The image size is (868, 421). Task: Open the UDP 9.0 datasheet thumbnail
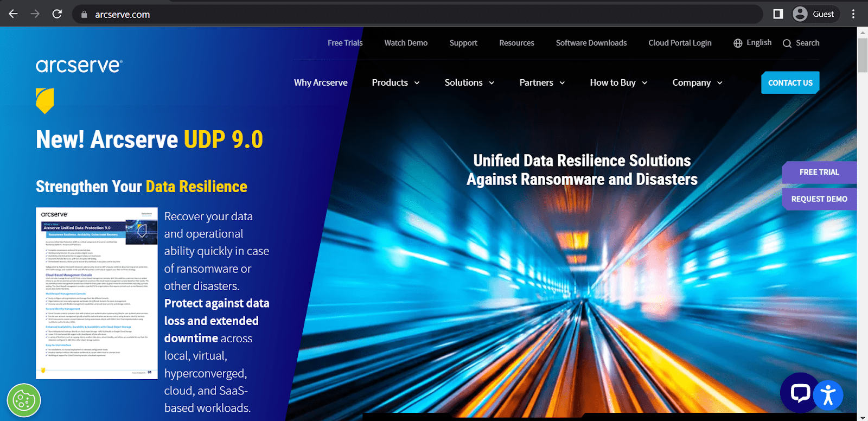coord(97,293)
